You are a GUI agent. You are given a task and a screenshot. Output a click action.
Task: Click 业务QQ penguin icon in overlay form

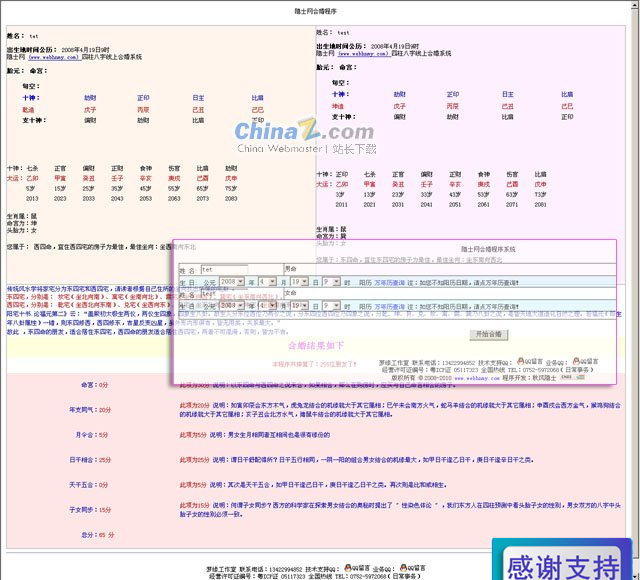(x=576, y=361)
